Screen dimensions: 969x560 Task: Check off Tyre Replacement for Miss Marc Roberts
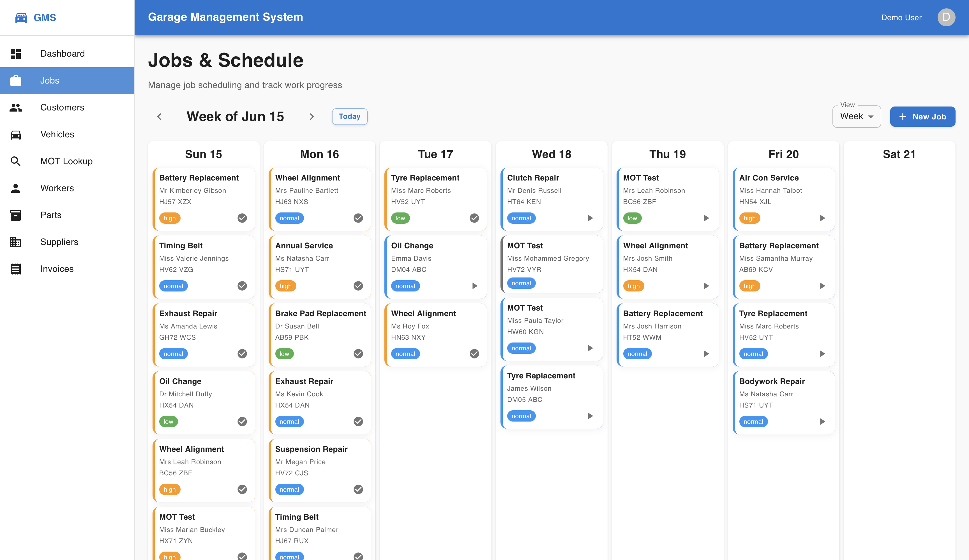pos(474,218)
